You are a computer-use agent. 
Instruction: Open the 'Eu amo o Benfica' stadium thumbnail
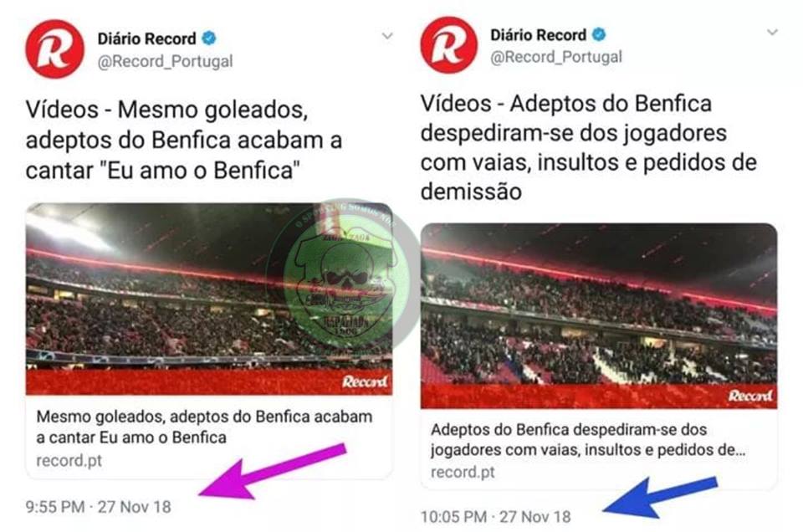(209, 299)
